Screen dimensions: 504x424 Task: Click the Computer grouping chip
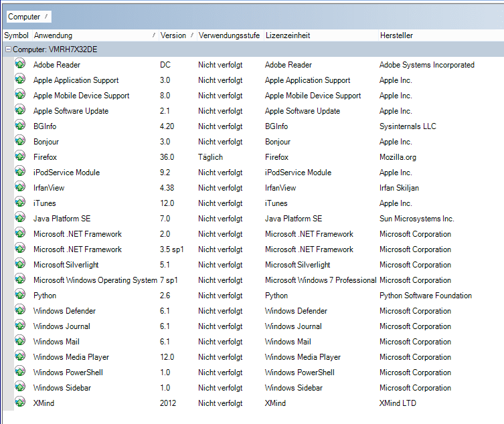point(29,17)
